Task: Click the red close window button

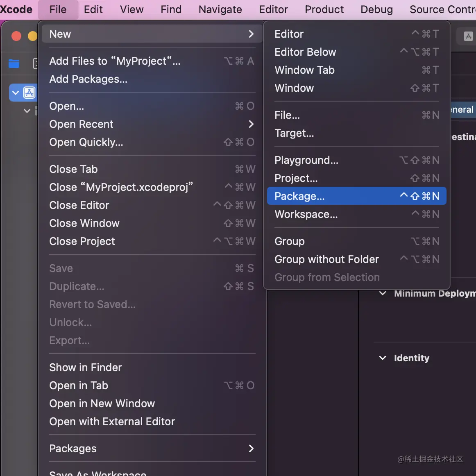Action: [16, 36]
